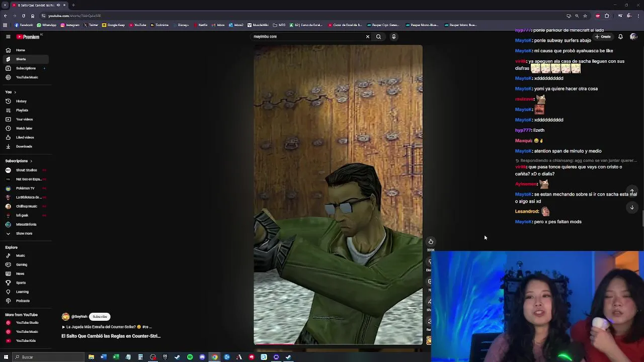Expand the You section

pyautogui.click(x=11, y=92)
